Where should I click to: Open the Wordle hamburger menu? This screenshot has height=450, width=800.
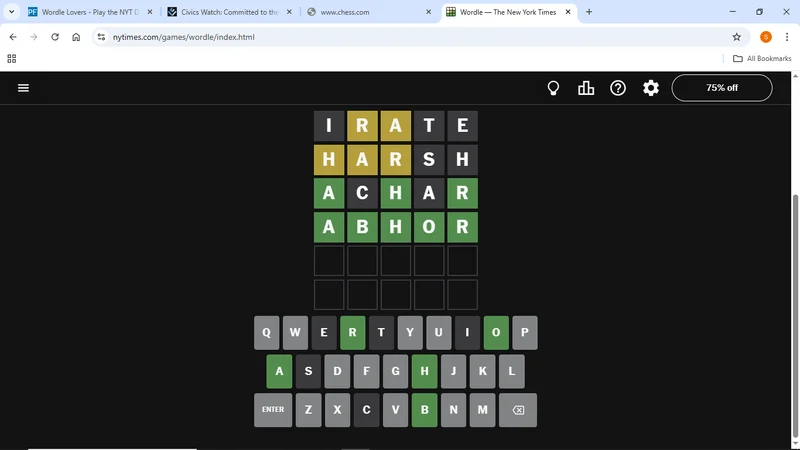pyautogui.click(x=23, y=88)
